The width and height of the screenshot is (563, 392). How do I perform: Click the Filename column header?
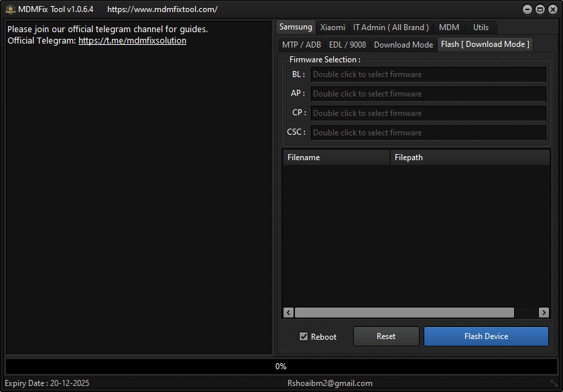pos(336,157)
